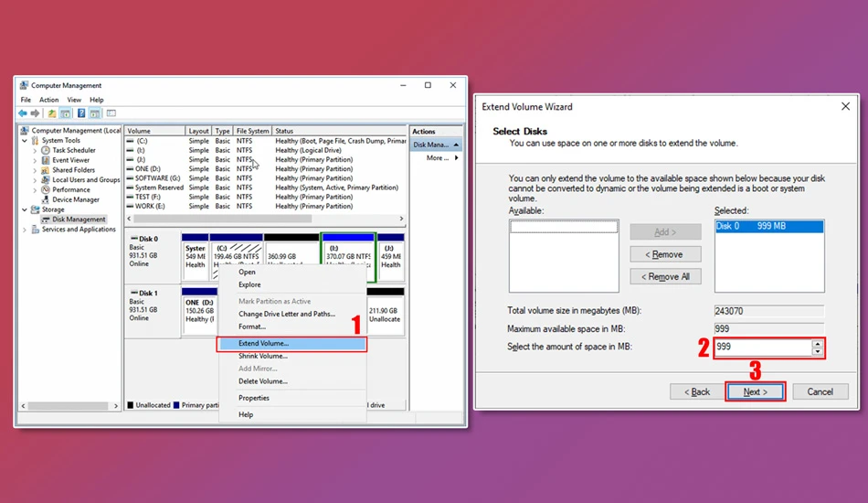Expand the Local Users and Groups node
Screen dimensions: 868x503
35,180
